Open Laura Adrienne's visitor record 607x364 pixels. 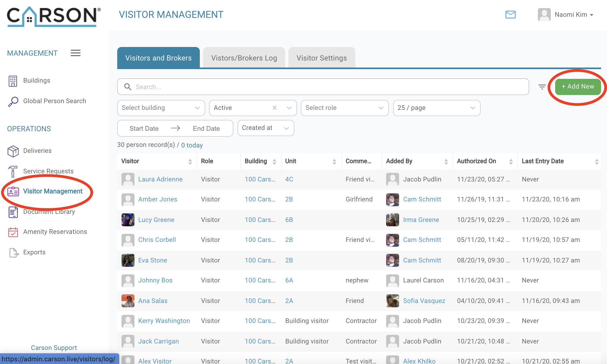[160, 179]
